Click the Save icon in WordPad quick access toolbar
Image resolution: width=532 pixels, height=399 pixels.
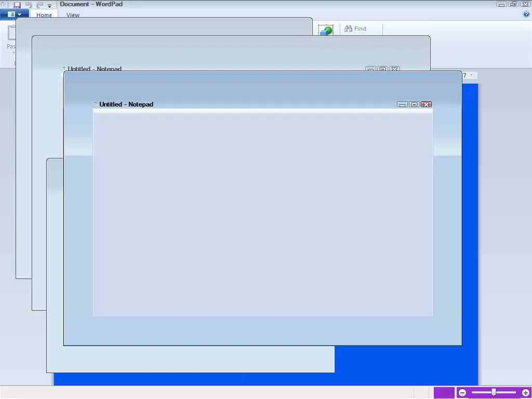tap(17, 5)
